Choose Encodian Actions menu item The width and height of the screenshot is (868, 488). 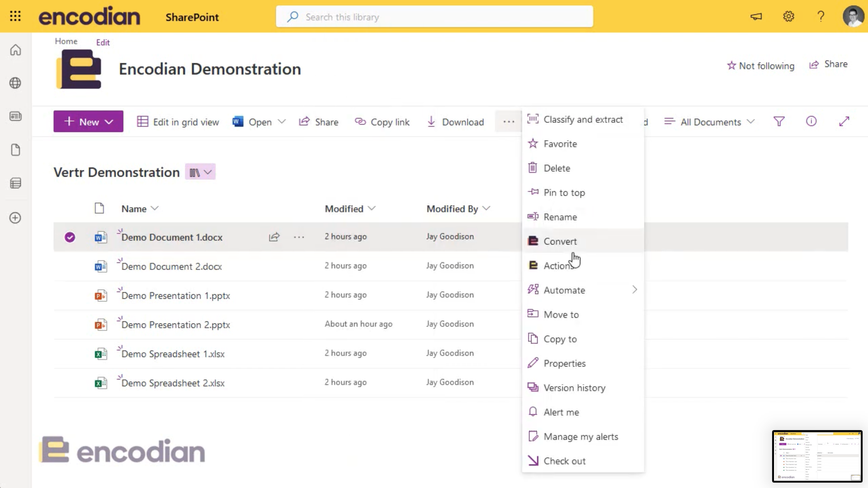click(583, 266)
